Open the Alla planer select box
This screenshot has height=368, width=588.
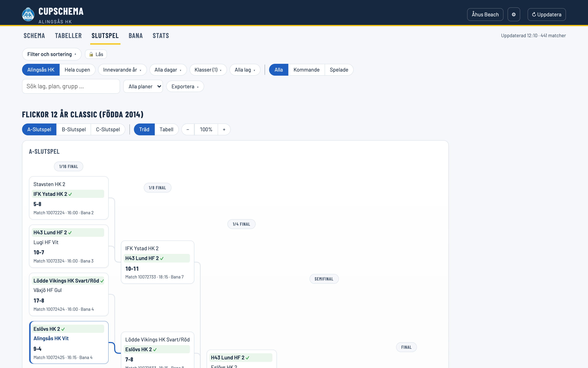[x=143, y=86]
